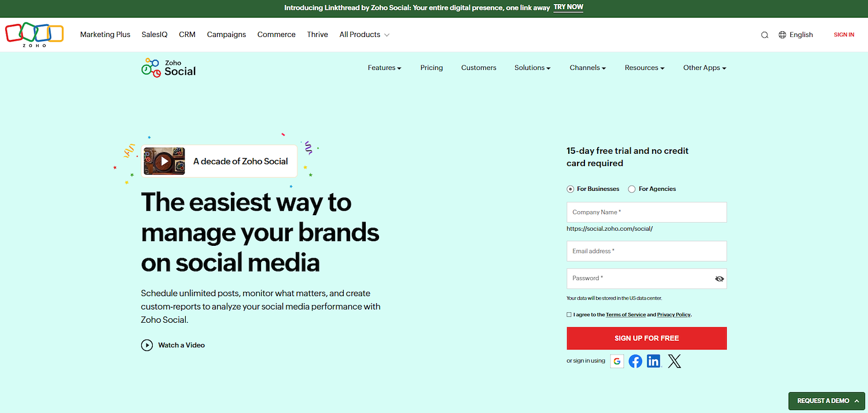Click the SIGN IN link
868x413 pixels.
point(844,35)
